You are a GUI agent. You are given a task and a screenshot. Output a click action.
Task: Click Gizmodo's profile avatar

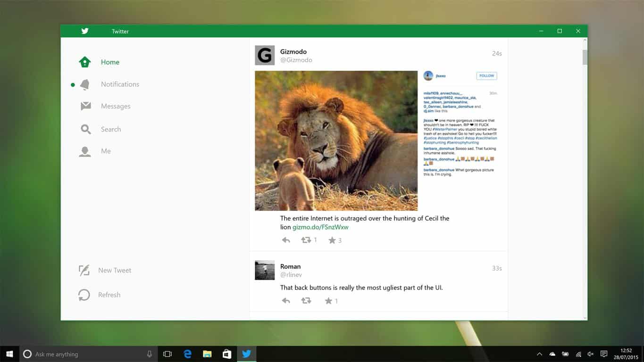(265, 56)
